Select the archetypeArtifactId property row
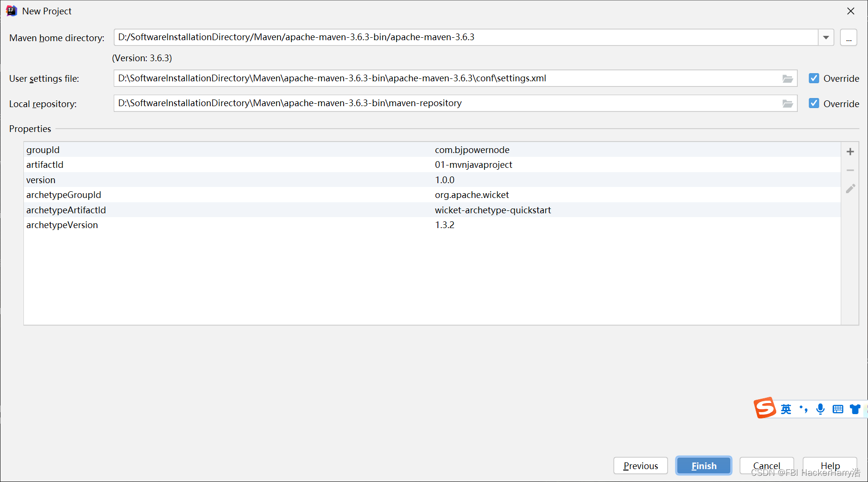 pyautogui.click(x=432, y=210)
